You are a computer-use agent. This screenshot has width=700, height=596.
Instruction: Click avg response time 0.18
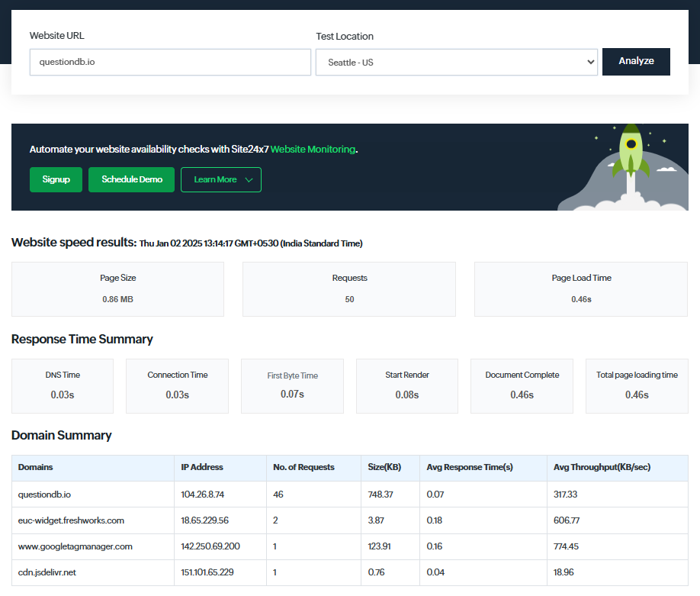435,520
